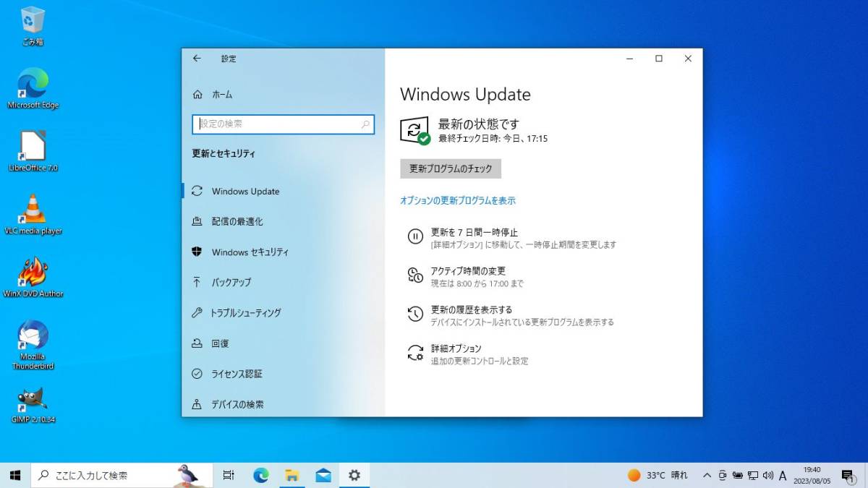
Task: Click the battery tray icon
Action: (x=738, y=475)
